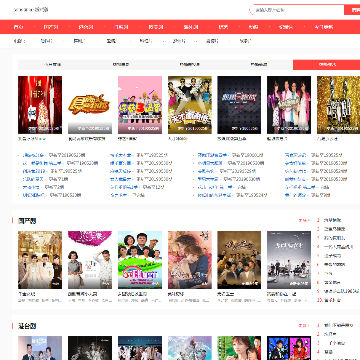Open the pink-background cartoon group poster
The image size is (360, 360).
pos(140,105)
